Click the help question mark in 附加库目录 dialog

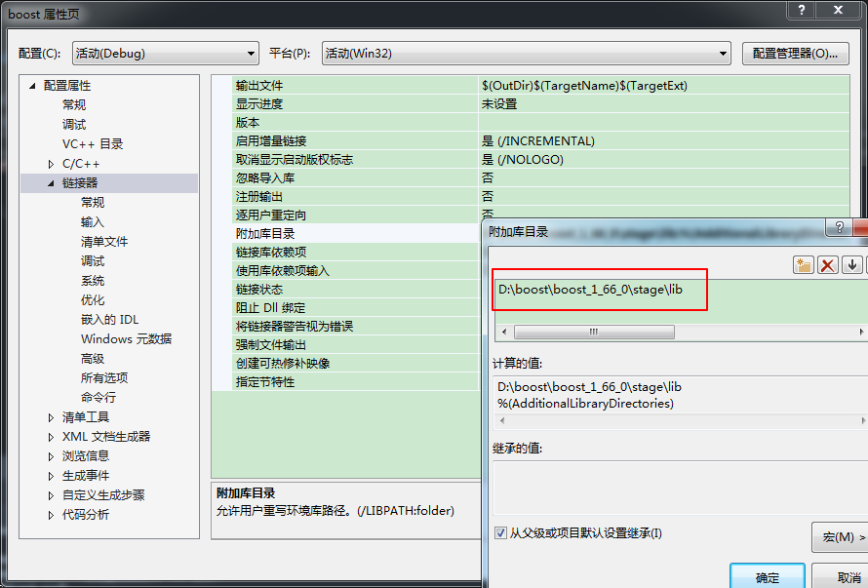(x=837, y=228)
